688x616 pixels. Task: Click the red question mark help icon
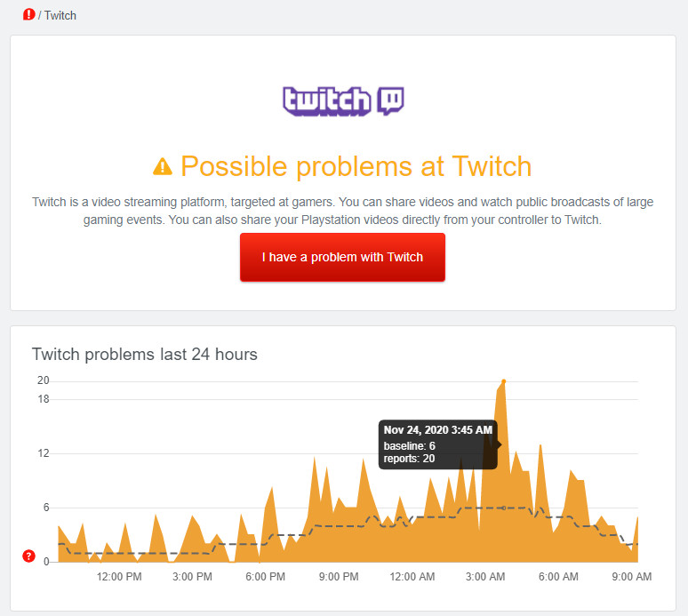click(28, 556)
